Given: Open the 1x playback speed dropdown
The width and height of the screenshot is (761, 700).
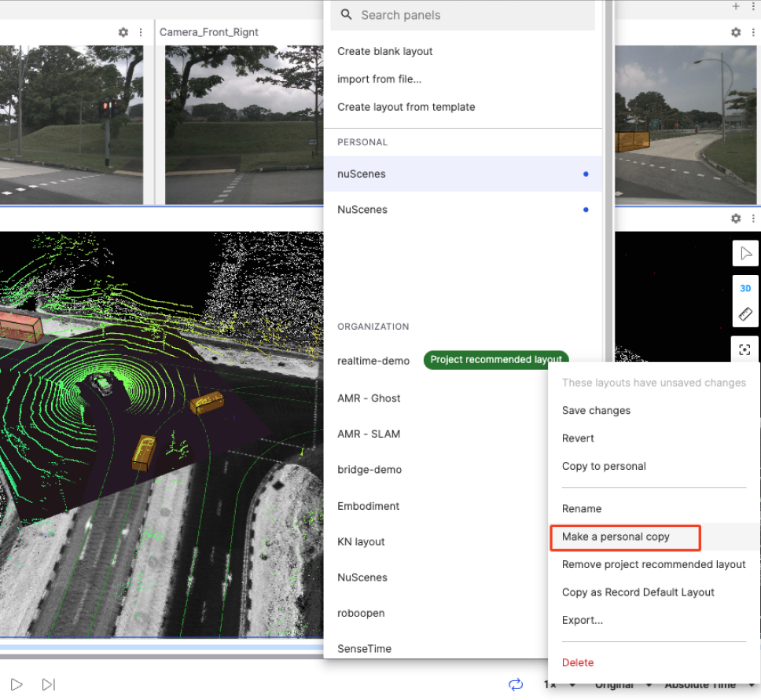Looking at the screenshot, I should (560, 684).
